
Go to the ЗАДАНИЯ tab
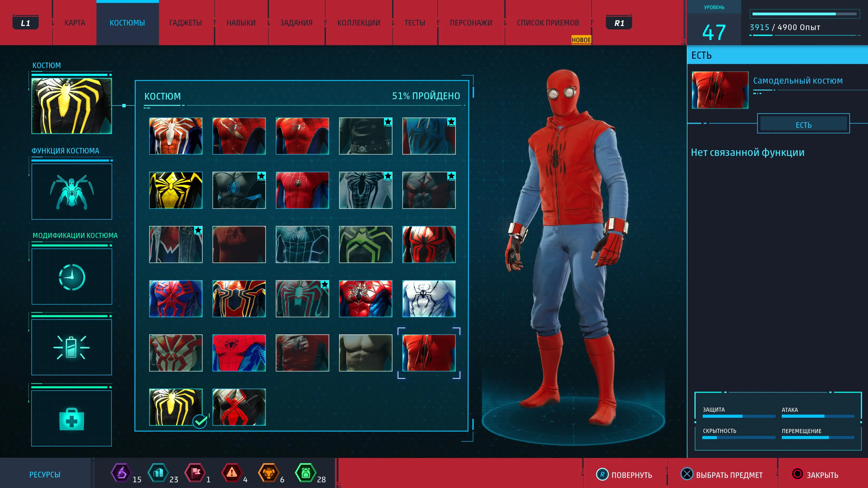(296, 23)
